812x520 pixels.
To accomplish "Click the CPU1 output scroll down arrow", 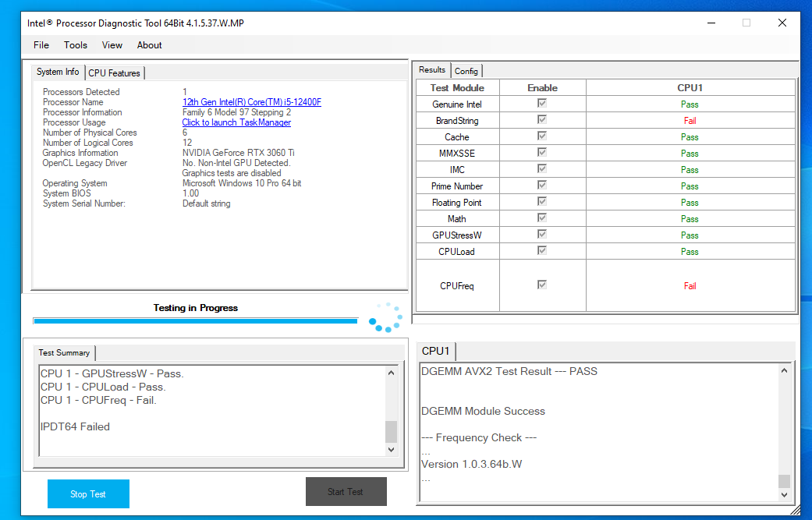I will pyautogui.click(x=784, y=494).
